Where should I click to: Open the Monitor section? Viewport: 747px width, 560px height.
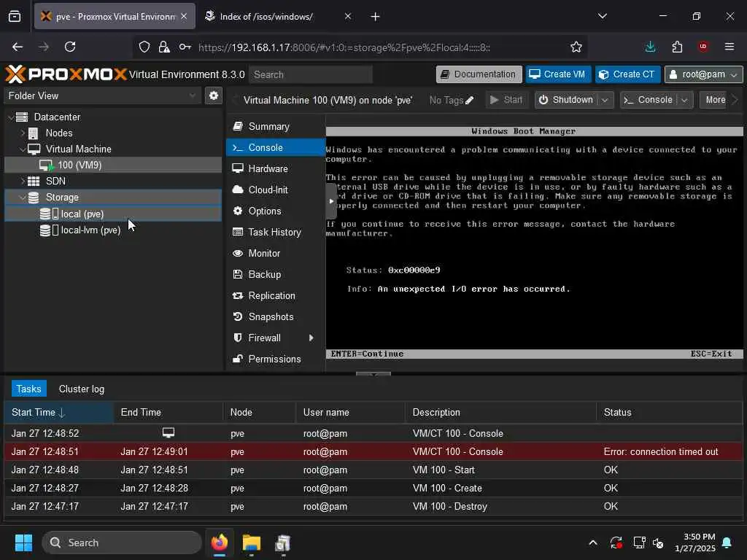[x=276, y=253]
